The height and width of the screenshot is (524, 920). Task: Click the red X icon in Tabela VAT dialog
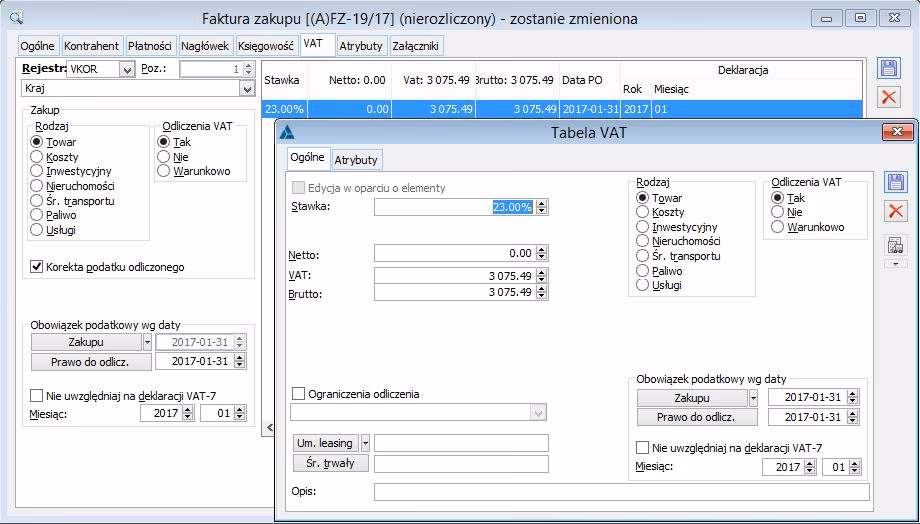tap(896, 210)
